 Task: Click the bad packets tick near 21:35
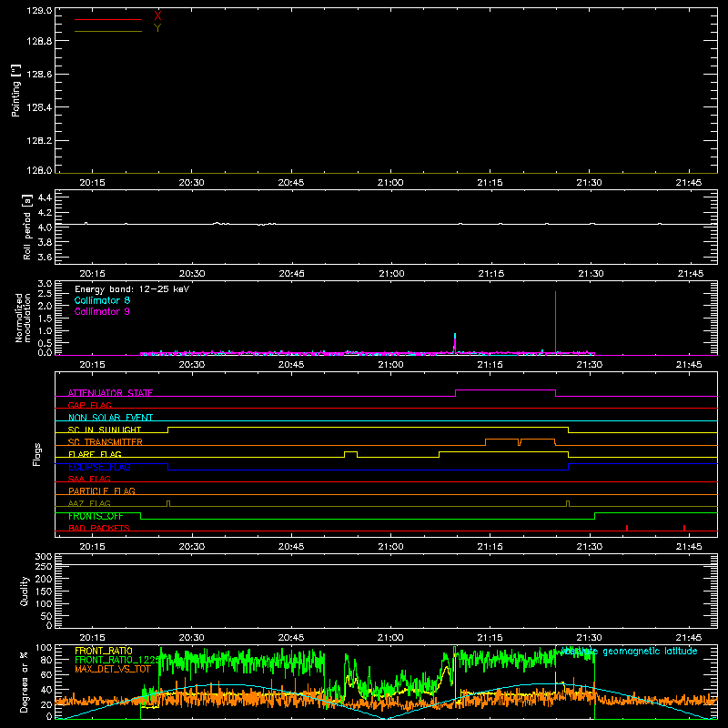click(627, 528)
